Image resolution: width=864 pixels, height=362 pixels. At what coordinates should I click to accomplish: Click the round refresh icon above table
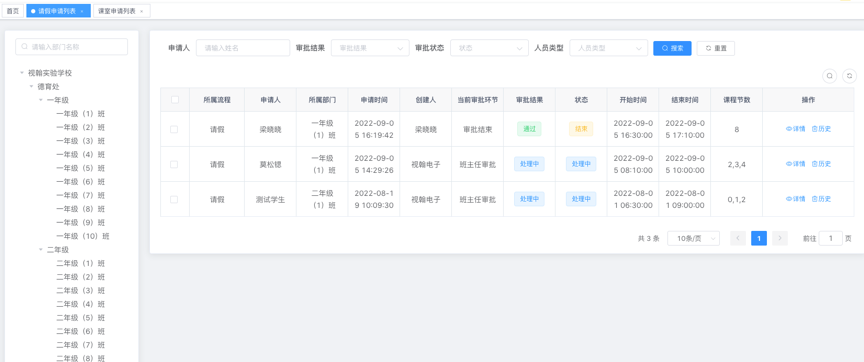coord(850,76)
